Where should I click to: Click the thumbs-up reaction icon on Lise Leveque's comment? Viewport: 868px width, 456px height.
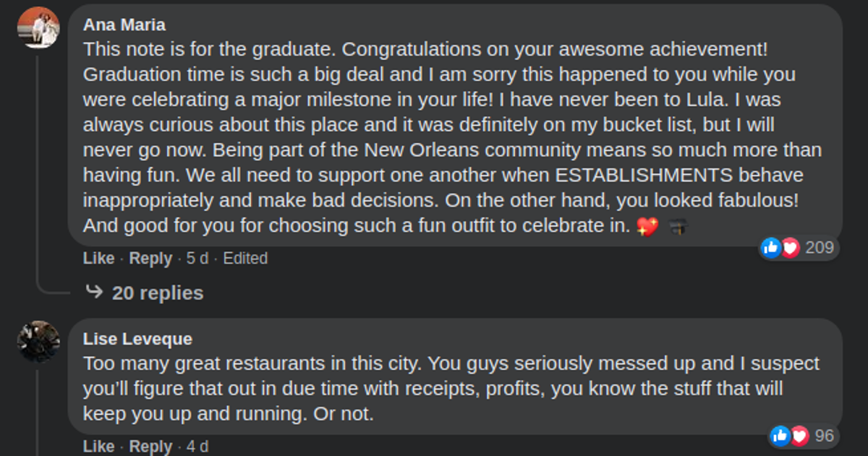781,436
